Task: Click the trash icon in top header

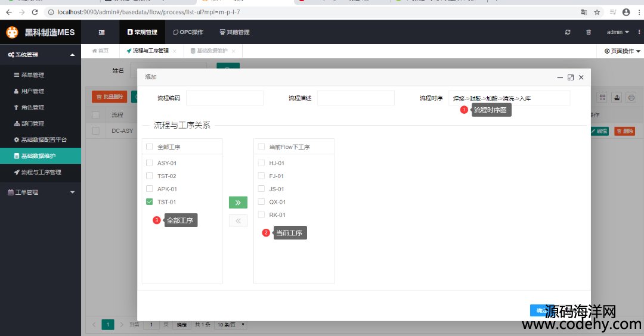Action: tap(588, 32)
